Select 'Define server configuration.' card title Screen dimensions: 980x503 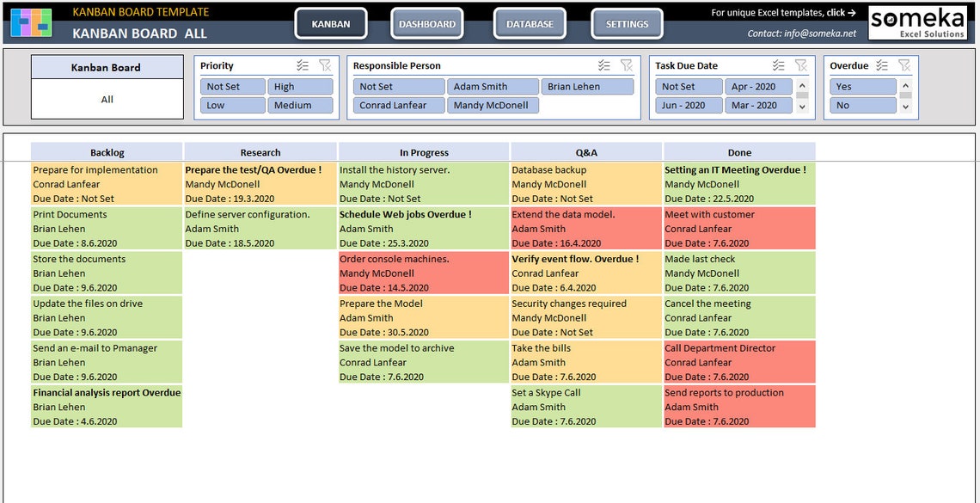point(248,214)
